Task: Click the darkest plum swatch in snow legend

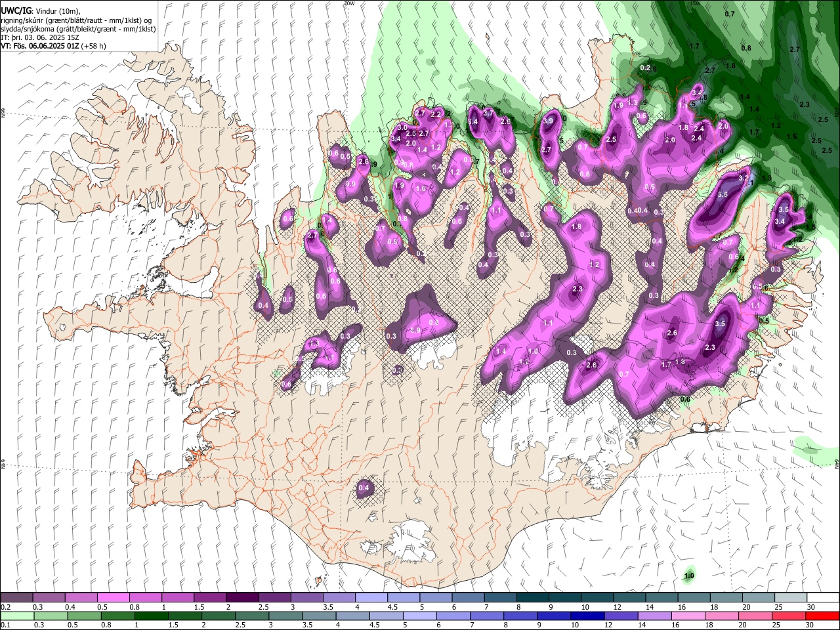Action: [x=242, y=598]
